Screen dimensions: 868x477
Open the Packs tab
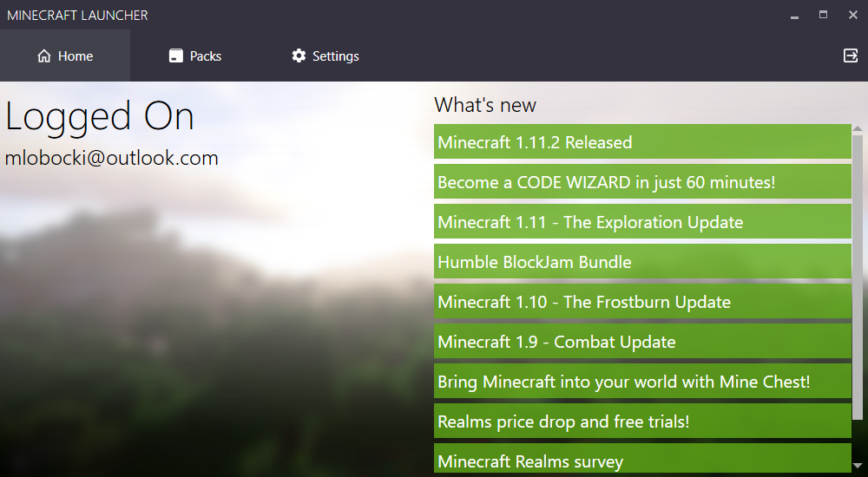pyautogui.click(x=194, y=56)
